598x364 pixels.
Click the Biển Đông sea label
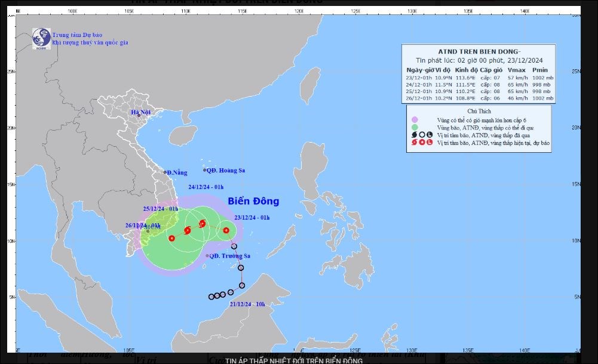[x=253, y=202]
